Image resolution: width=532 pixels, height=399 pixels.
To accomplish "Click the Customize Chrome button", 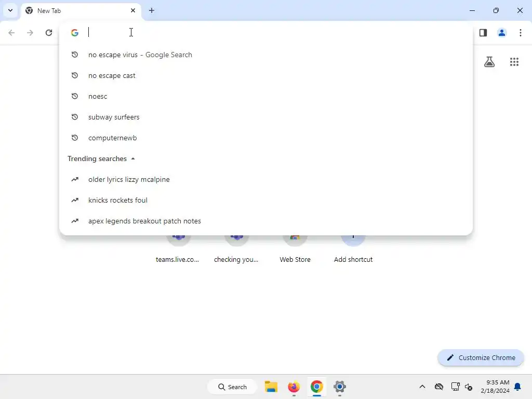I will [481, 357].
